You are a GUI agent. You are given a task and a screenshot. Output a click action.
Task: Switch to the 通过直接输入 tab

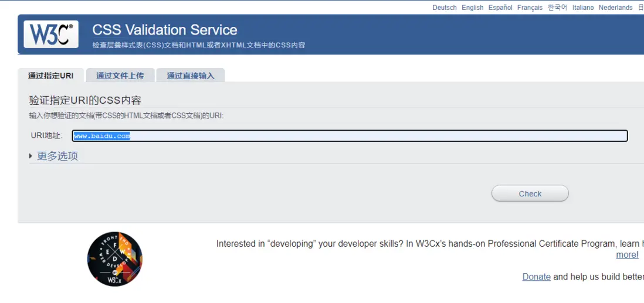click(x=191, y=76)
